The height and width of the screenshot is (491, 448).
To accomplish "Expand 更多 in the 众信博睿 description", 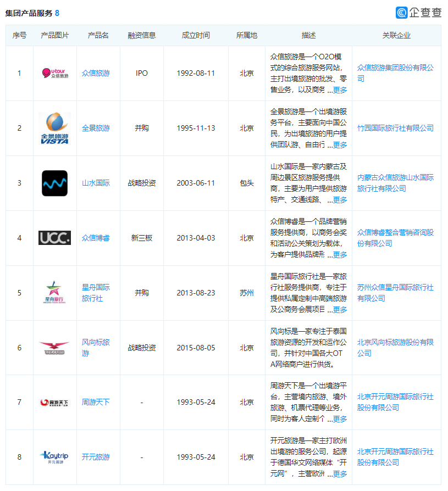I will 340,255.
